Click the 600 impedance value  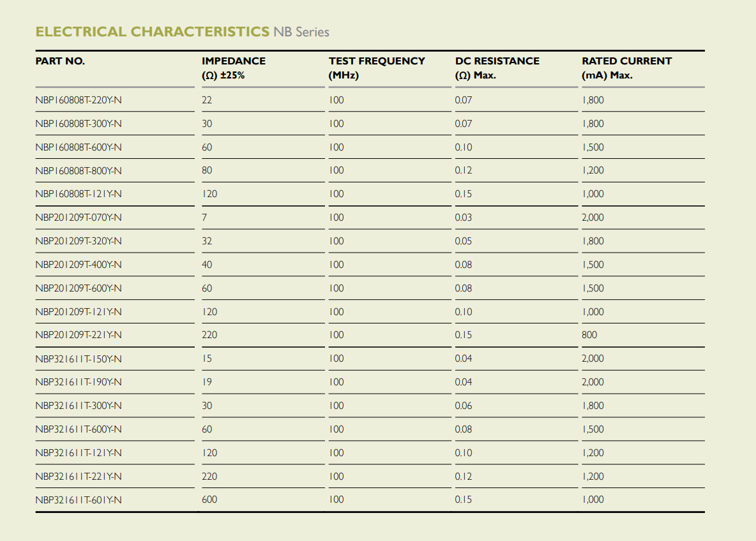click(209, 500)
